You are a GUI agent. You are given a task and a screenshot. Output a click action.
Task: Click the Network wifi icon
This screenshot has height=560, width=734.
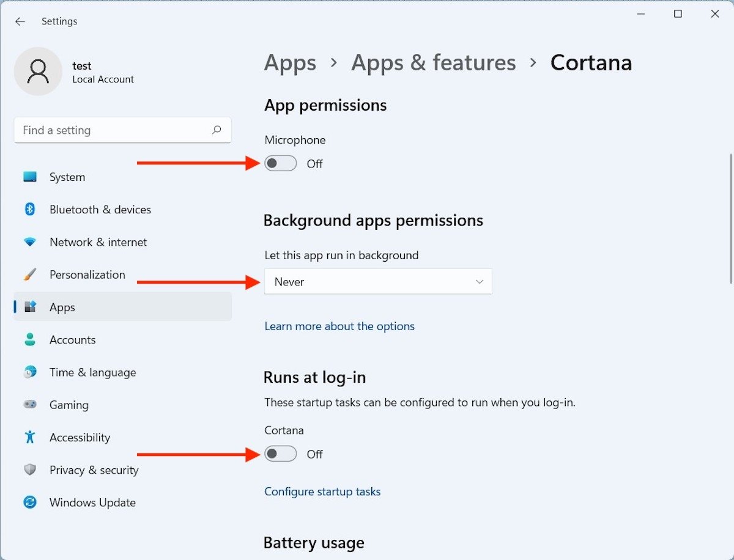30,242
